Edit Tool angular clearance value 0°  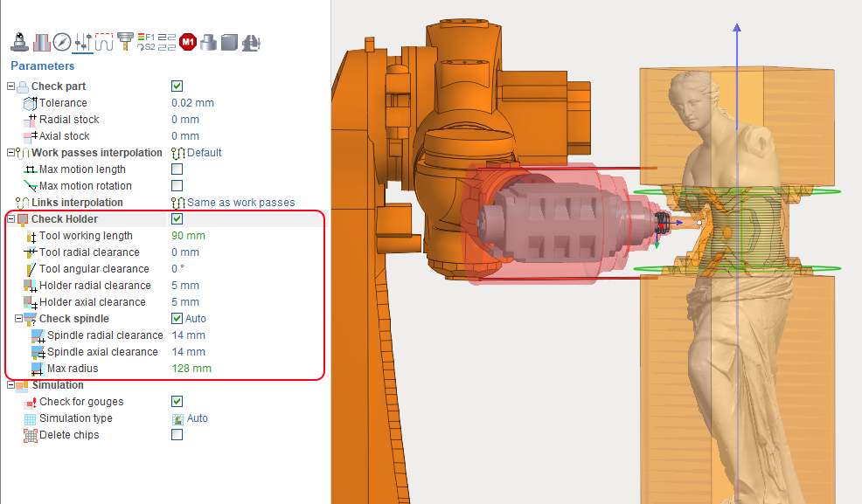pyautogui.click(x=177, y=269)
